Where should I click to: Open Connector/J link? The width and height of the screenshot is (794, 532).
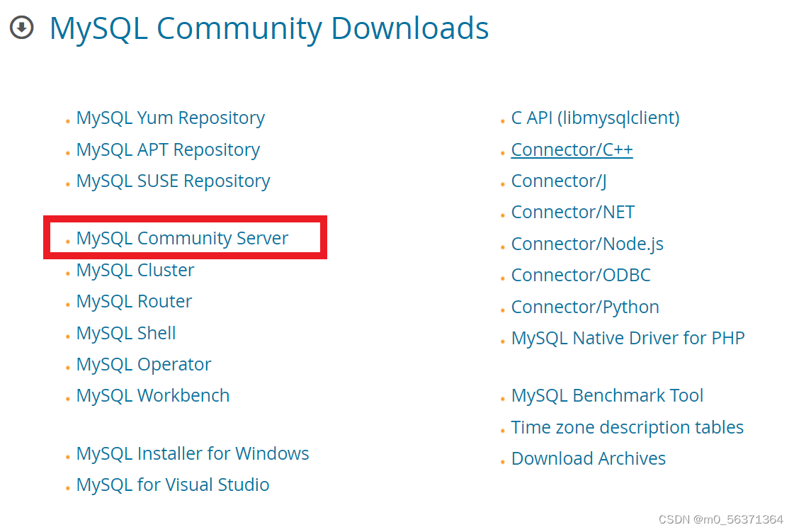coord(559,181)
